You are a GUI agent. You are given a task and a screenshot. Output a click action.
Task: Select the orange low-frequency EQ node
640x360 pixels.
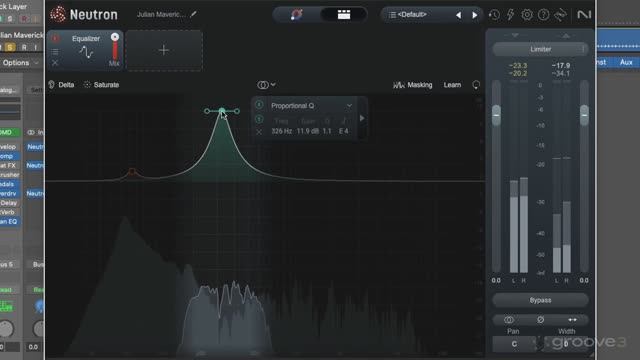[x=132, y=172]
